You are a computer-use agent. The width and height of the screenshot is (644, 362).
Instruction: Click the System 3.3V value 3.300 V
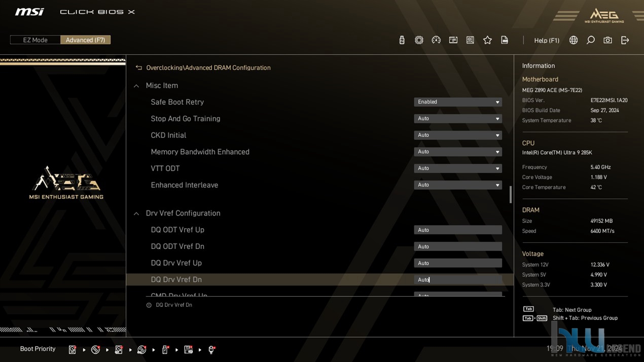click(x=599, y=285)
